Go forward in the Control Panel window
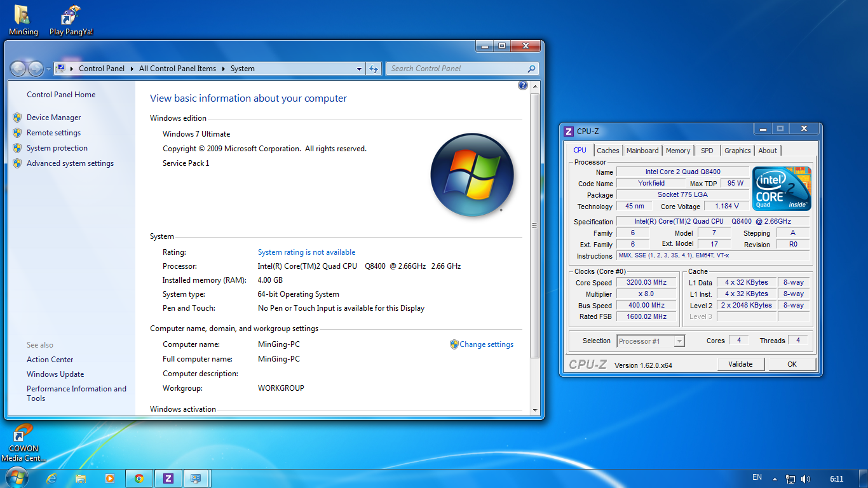 [x=36, y=69]
